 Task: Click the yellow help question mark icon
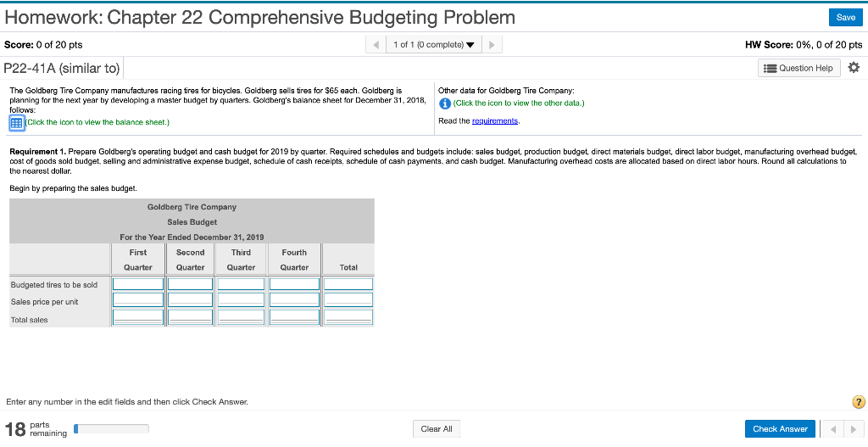click(x=857, y=402)
